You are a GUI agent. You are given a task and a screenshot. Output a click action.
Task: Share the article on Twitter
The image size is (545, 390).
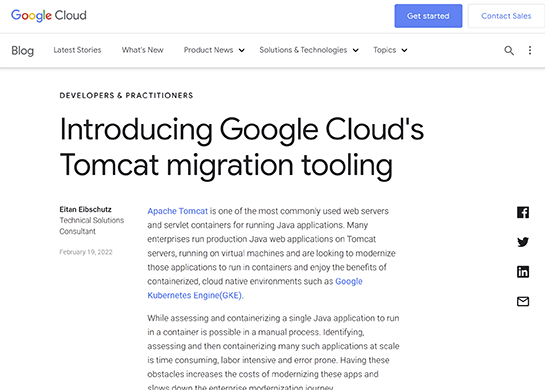523,242
